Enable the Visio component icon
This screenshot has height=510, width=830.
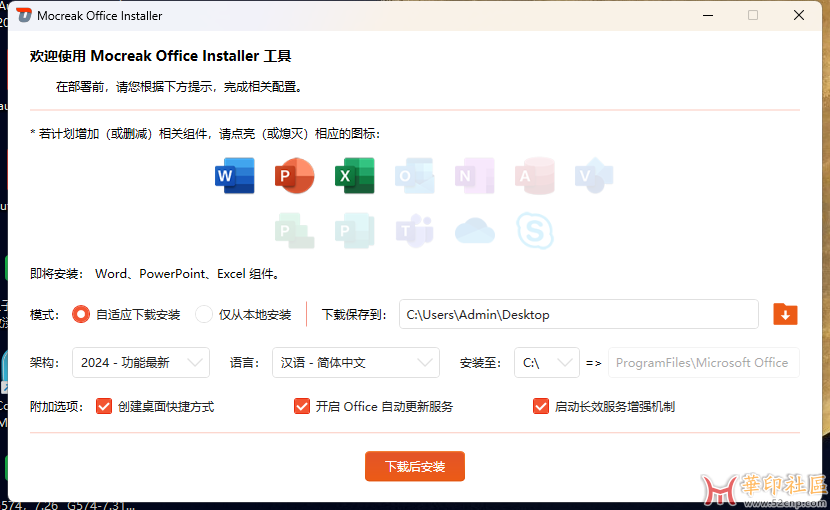594,176
